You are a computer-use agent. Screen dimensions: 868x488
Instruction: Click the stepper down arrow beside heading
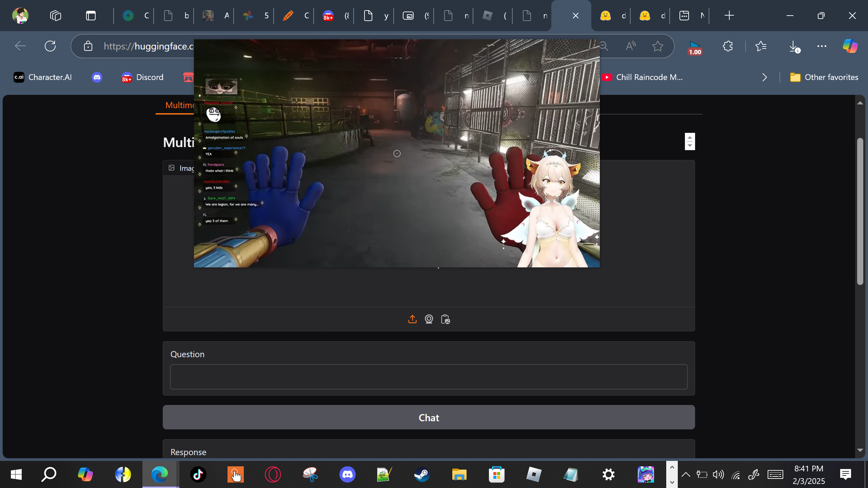click(x=690, y=146)
